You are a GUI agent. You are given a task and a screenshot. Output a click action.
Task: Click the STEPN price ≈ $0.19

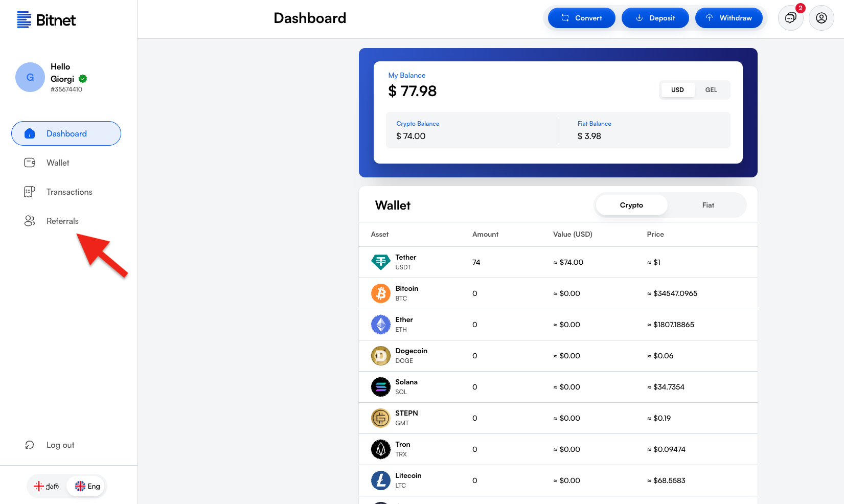tap(659, 418)
